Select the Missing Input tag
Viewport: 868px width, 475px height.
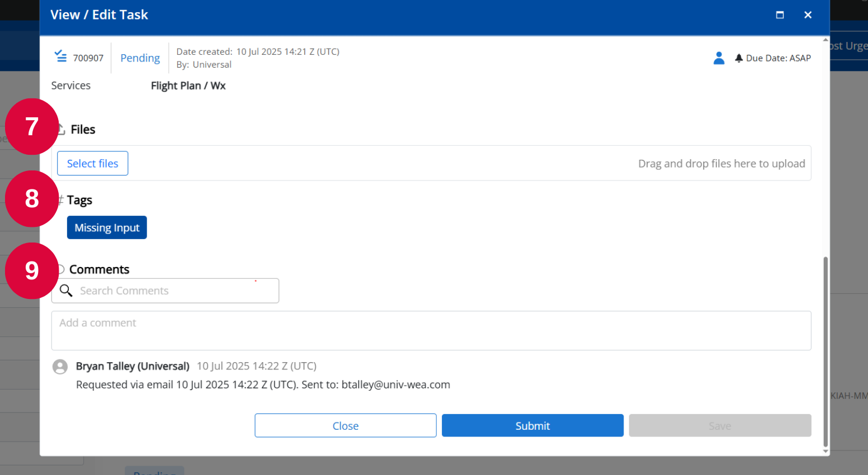107,227
